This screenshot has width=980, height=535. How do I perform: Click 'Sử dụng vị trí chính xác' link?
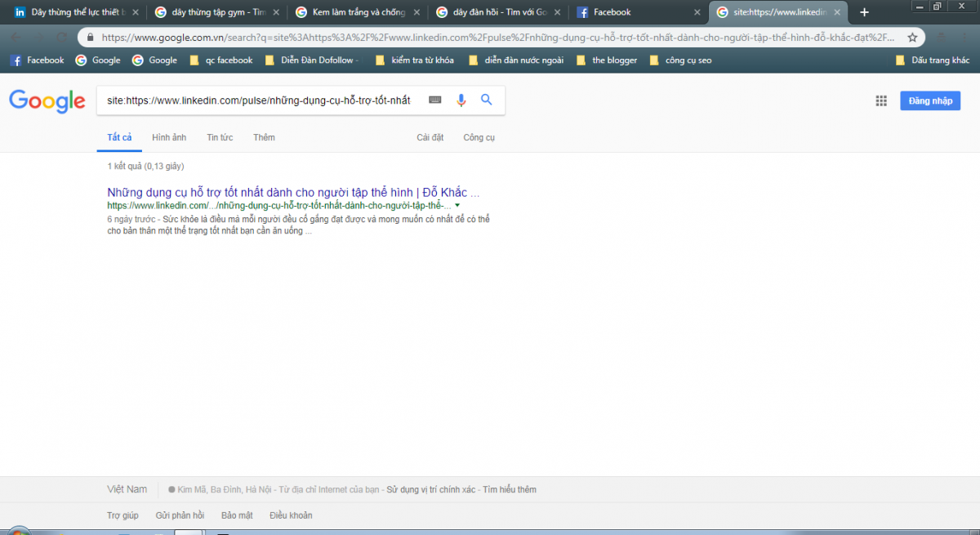[x=432, y=490]
